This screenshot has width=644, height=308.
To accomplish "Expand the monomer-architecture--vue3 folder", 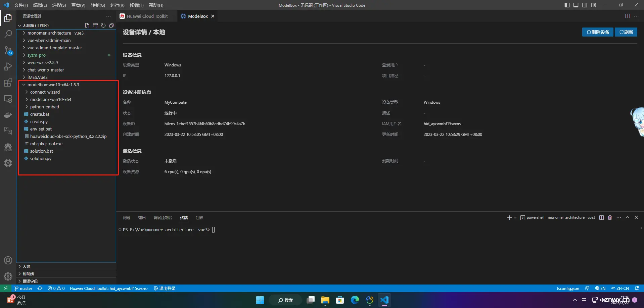I will pos(66,33).
